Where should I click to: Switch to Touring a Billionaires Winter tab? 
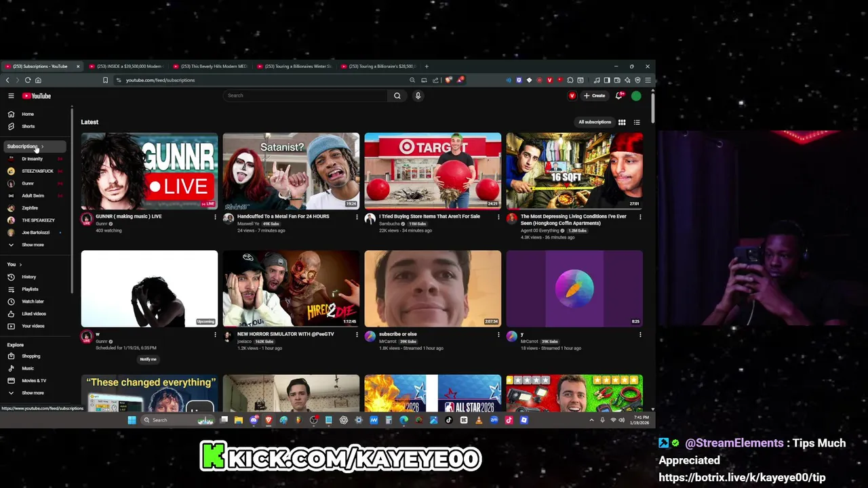[x=294, y=66]
